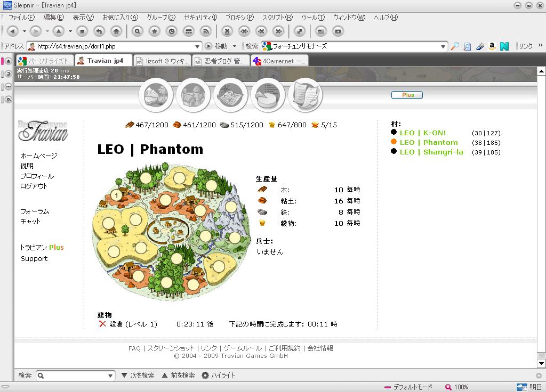This screenshot has width=546, height=392.
Task: Open the ツール menu
Action: [x=312, y=18]
